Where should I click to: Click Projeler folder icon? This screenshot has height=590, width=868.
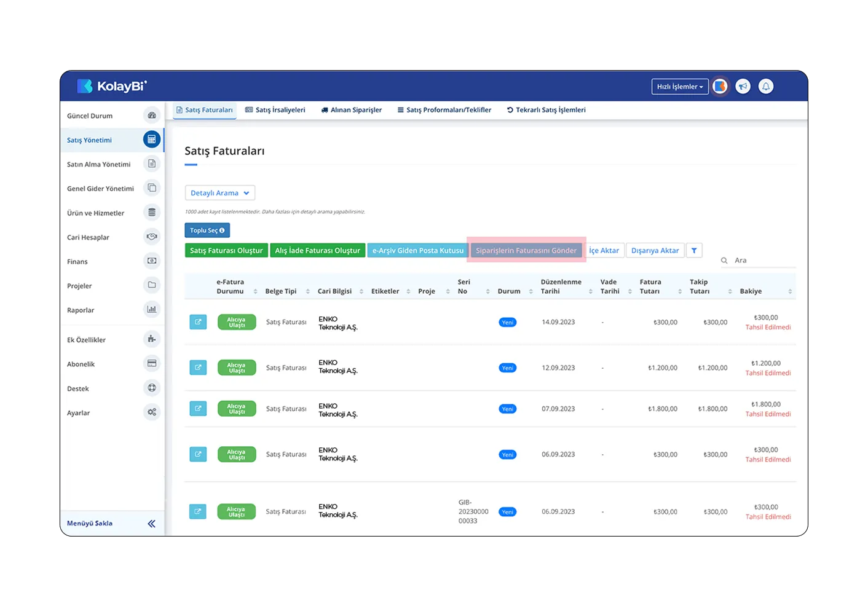[x=152, y=285]
